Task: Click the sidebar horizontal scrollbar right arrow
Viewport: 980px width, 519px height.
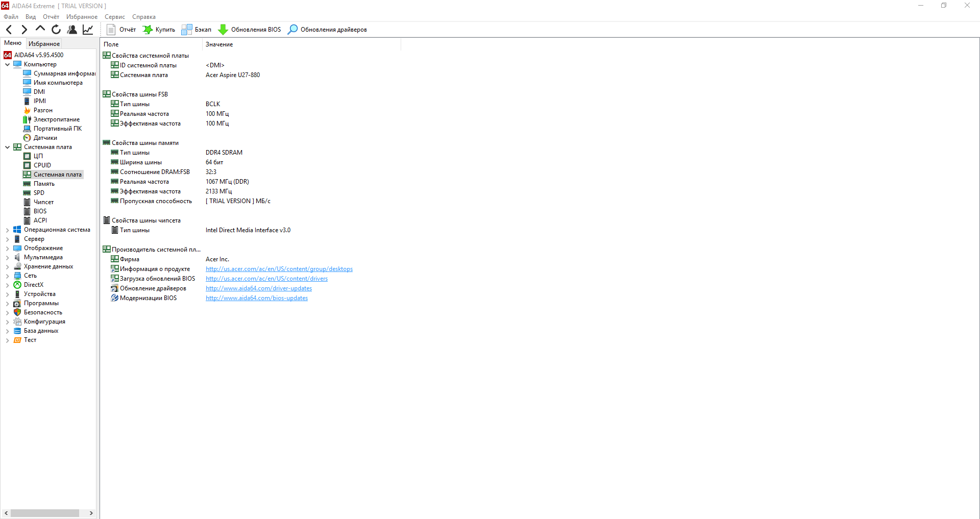Action: point(91,513)
